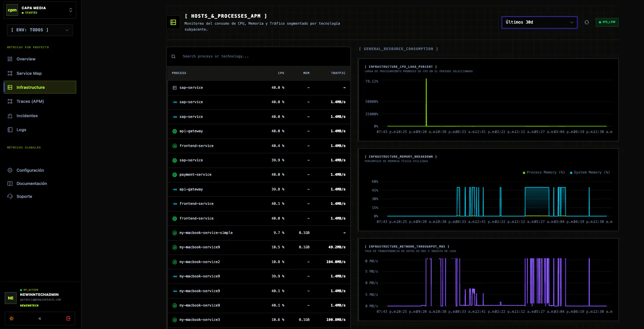644x329 pixels.
Task: Click the 9.7 % CPU value
Action: click(x=279, y=233)
